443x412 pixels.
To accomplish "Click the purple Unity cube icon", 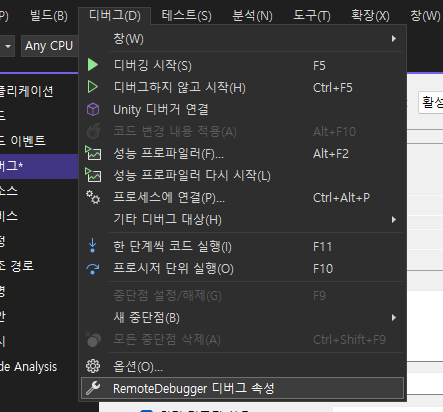I will [x=93, y=109].
